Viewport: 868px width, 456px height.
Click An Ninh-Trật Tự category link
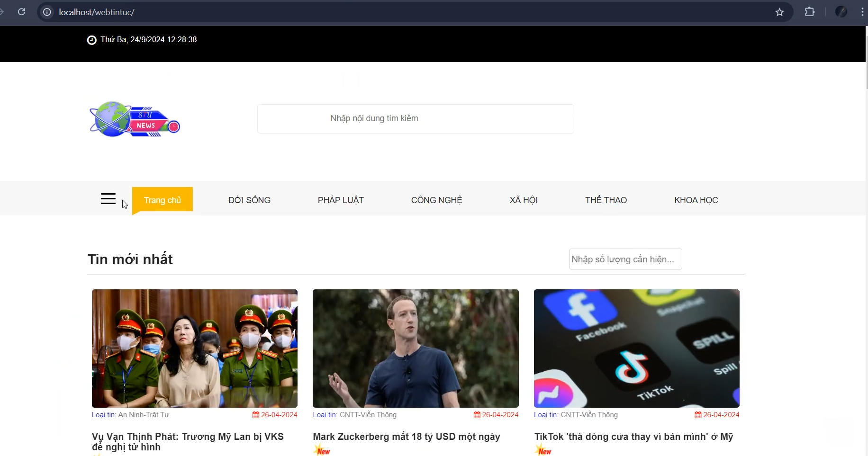[144, 415]
